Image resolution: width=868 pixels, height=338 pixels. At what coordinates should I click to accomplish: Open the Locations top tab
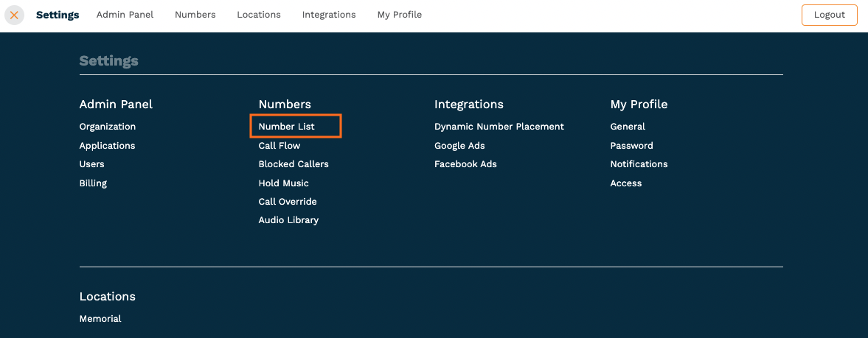259,15
